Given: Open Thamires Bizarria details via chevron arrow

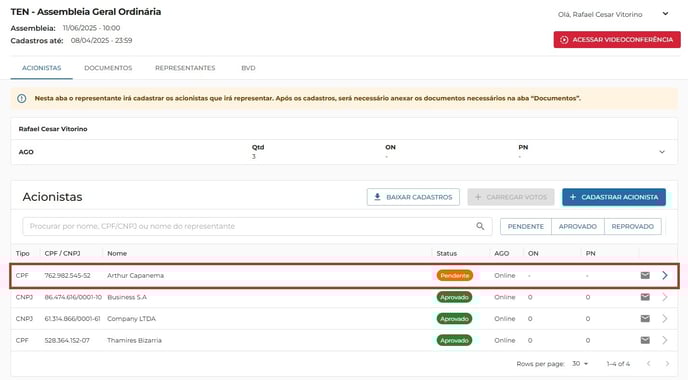Looking at the screenshot, I should [665, 340].
